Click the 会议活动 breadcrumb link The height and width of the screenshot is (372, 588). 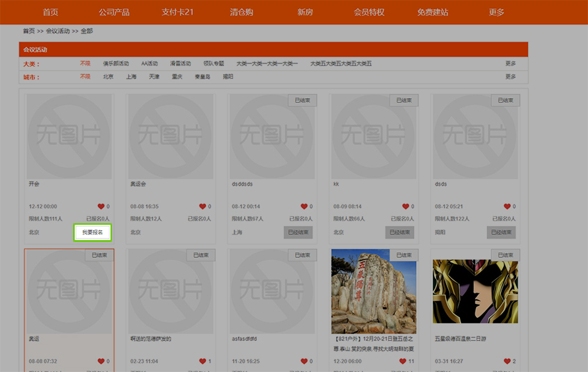pos(58,31)
